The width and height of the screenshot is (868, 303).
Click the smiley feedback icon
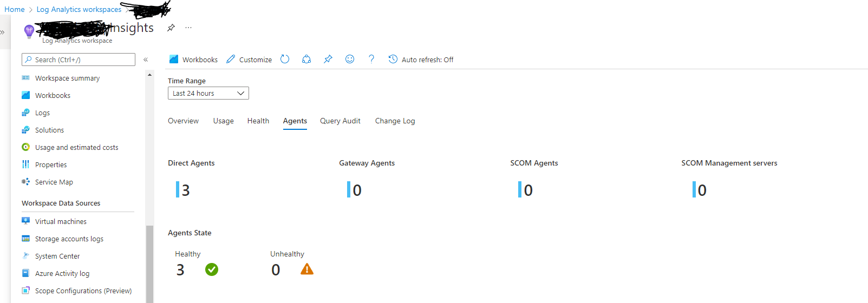point(350,59)
